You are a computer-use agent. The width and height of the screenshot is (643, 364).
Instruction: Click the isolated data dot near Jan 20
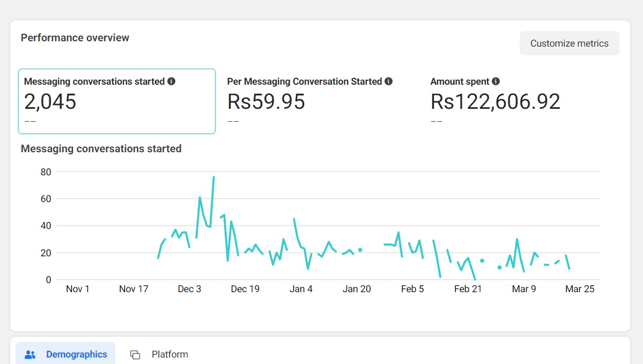[360, 250]
